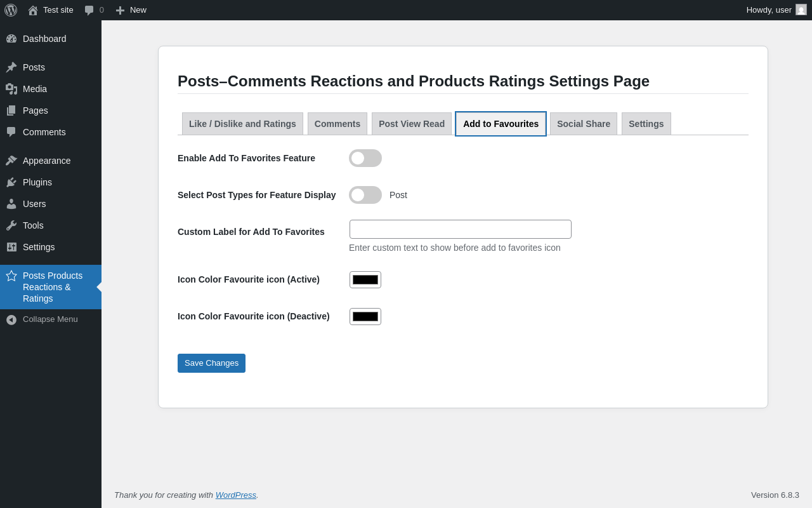Viewport: 812px width, 508px height.
Task: Toggle the Post post type switch
Action: pyautogui.click(x=365, y=195)
